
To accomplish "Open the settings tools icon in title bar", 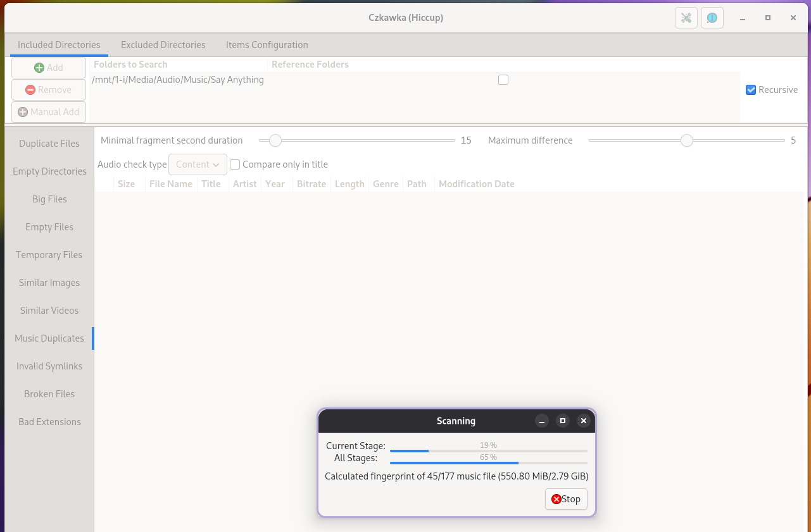I will pos(686,18).
